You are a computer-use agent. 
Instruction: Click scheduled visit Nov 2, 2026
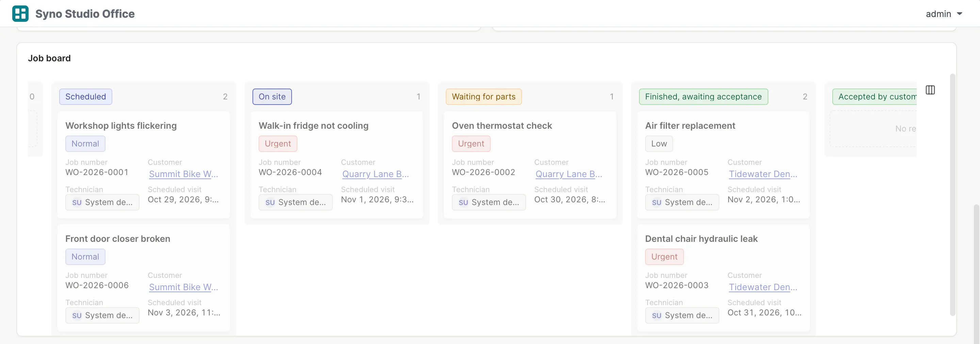[x=764, y=200]
